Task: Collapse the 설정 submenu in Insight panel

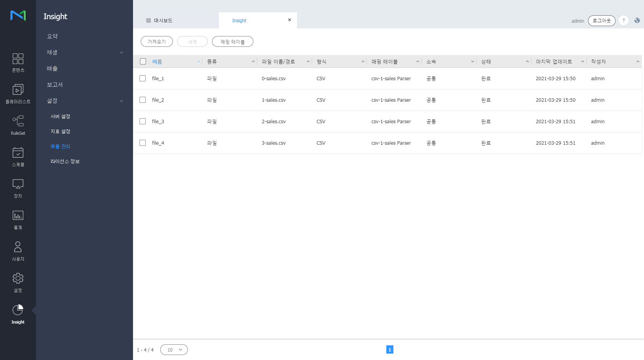Action: (x=122, y=101)
